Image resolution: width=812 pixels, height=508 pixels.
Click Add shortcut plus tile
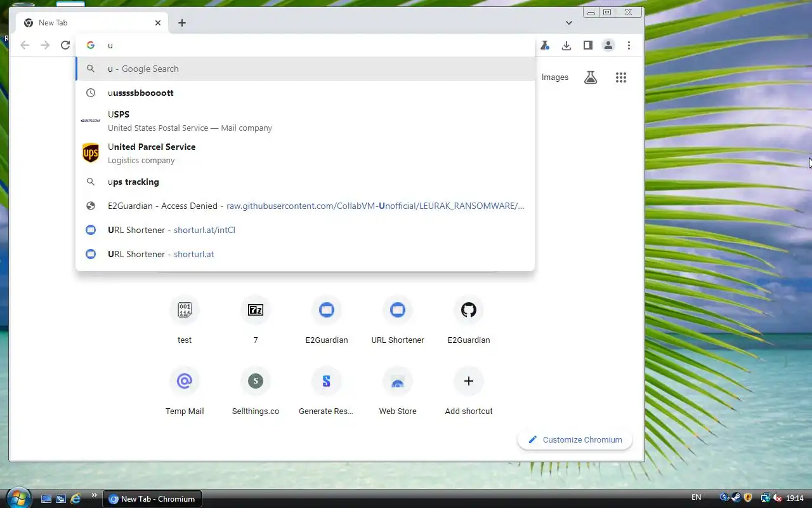click(x=469, y=391)
